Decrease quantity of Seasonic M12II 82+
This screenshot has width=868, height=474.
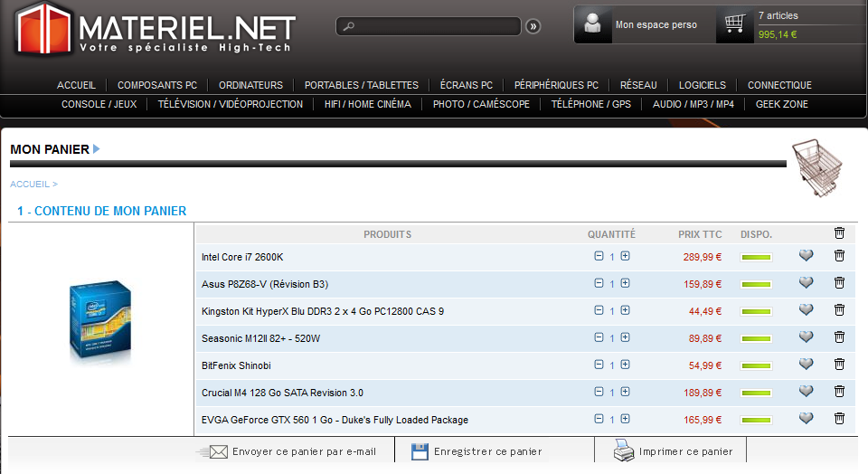599,337
